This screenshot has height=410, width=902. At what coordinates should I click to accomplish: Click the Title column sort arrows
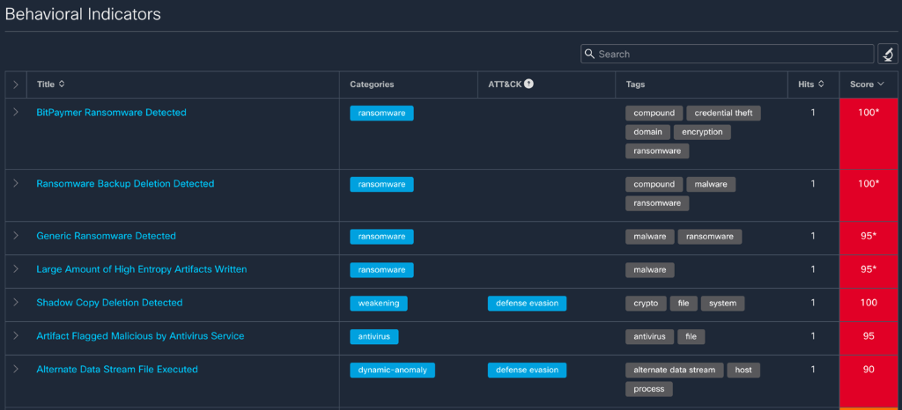[x=62, y=84]
